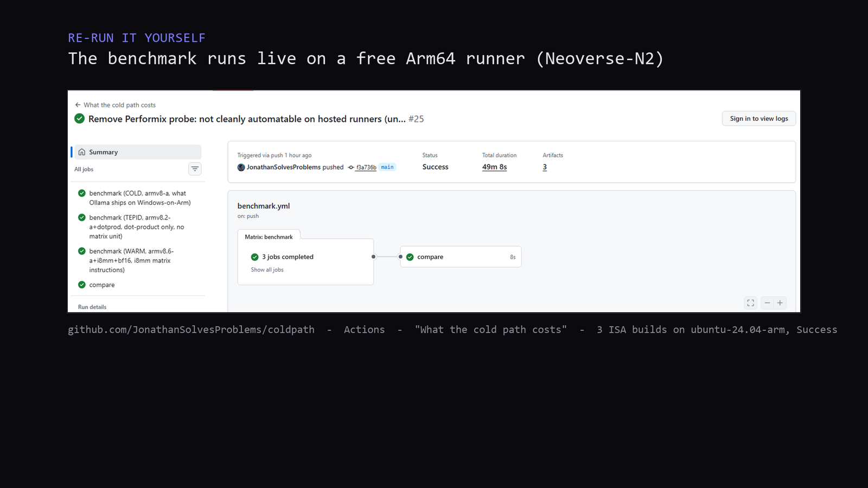Open commit f3a736b
The height and width of the screenshot is (488, 868).
pos(366,168)
